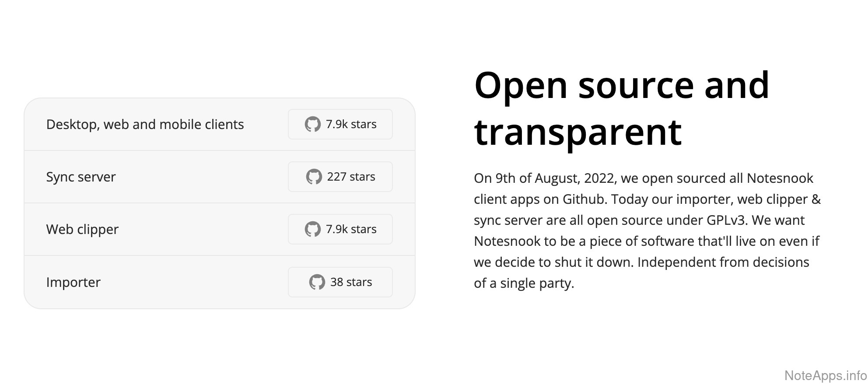Click GitHub icon in Desktop clients row
This screenshot has width=868, height=384.
pos(312,124)
